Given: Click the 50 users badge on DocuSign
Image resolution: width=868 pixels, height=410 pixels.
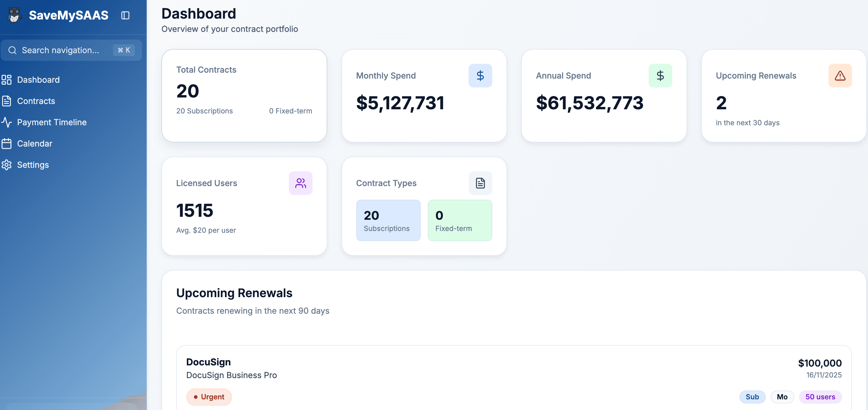Looking at the screenshot, I should (x=820, y=396).
